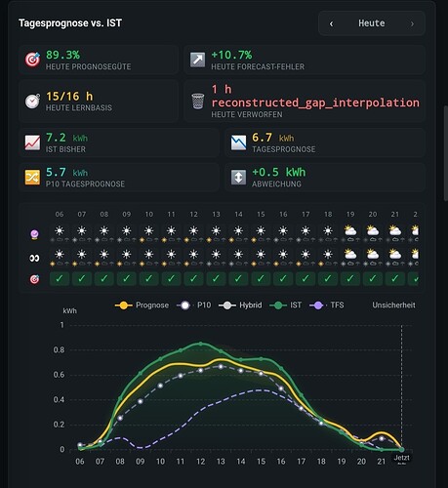The height and width of the screenshot is (488, 448).
Task: Click the up-down arrow icon for Abweichung
Action: [x=239, y=178]
